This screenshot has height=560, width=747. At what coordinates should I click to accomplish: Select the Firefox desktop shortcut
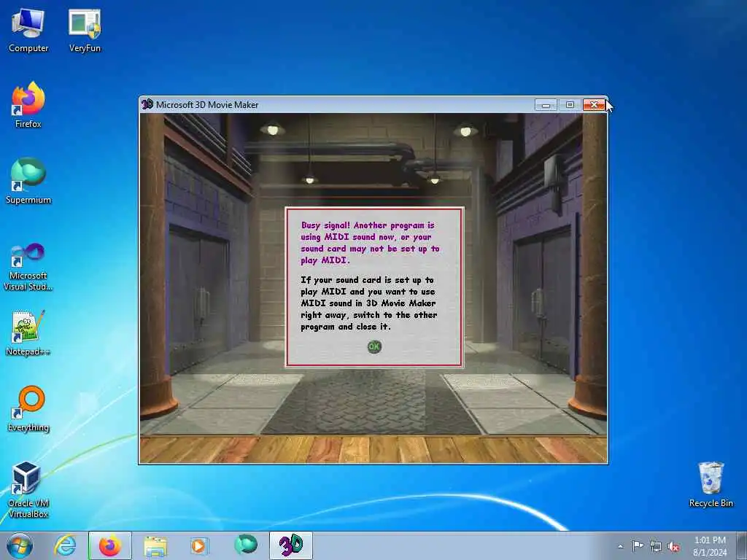tap(28, 105)
